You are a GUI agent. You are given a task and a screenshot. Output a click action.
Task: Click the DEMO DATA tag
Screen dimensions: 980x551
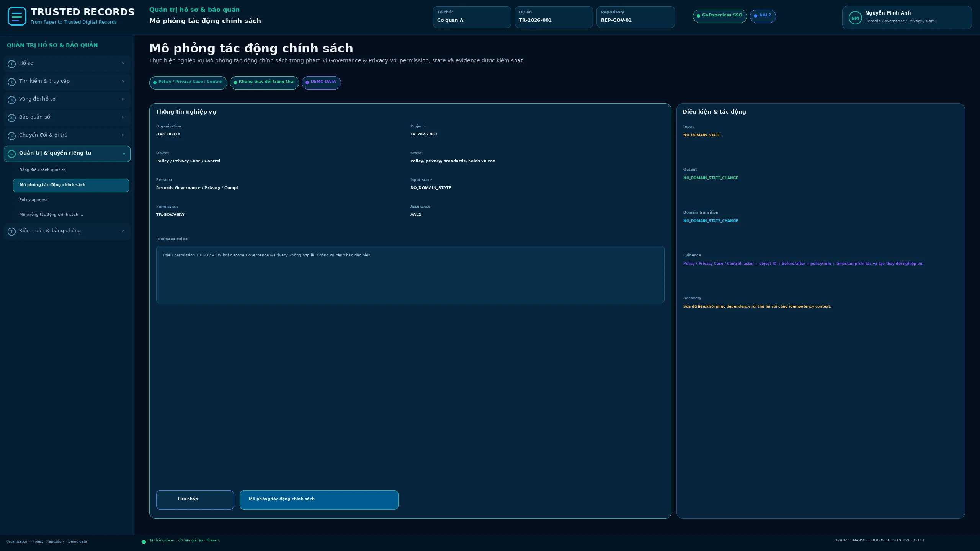tap(321, 82)
